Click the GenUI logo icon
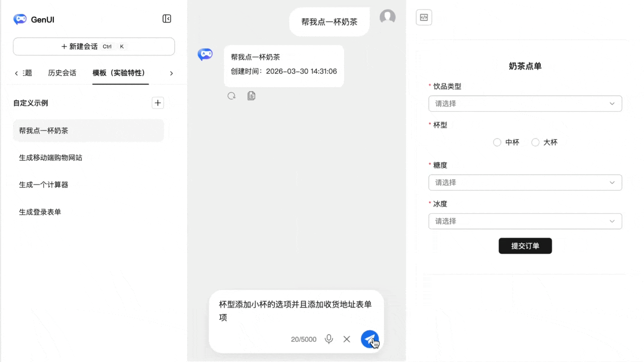The image size is (644, 362). pyautogui.click(x=20, y=19)
